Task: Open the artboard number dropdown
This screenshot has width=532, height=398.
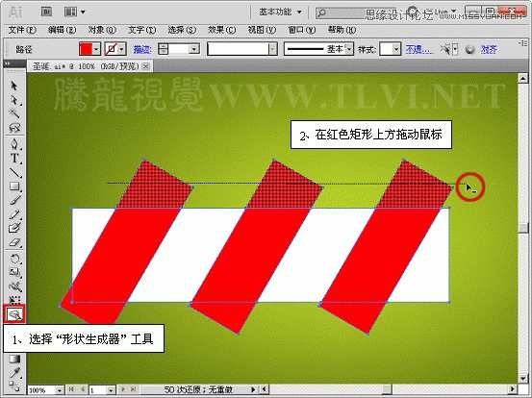Action: tap(112, 390)
